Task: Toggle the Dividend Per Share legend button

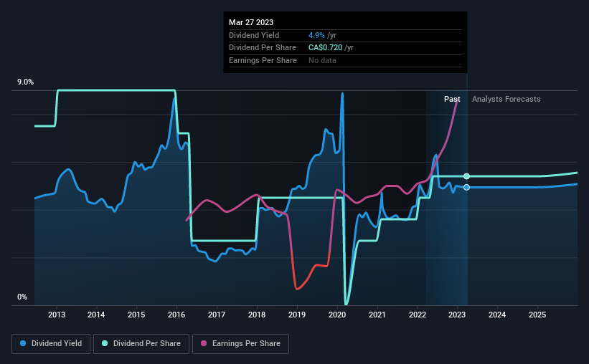Action: point(141,344)
